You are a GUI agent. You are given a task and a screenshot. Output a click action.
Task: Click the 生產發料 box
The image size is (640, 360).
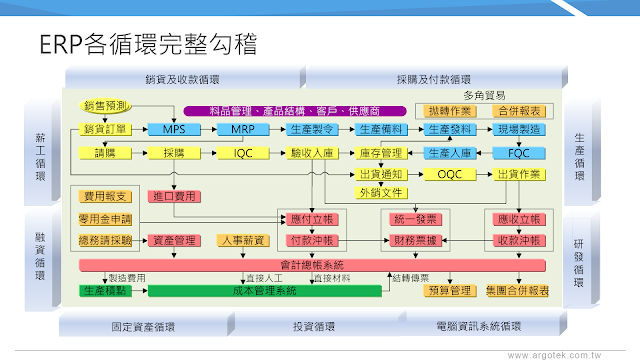pos(450,129)
